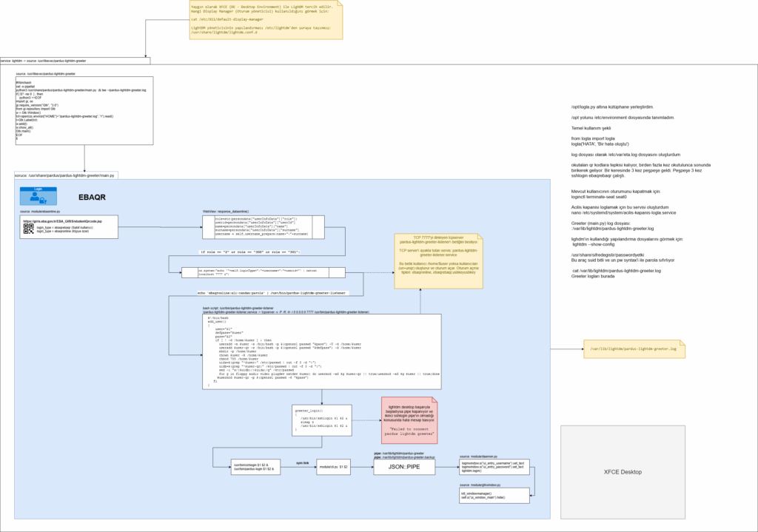Click 'log dosyası olarak /etc/var/eta.log' text
This screenshot has width=758, height=532.
[x=625, y=155]
